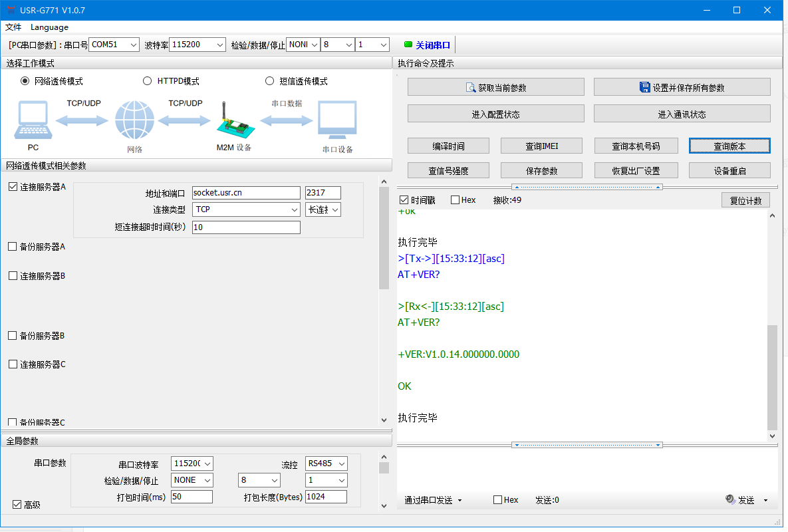The height and width of the screenshot is (532, 788).
Task: Click the network globe icon
Action: 134,120
